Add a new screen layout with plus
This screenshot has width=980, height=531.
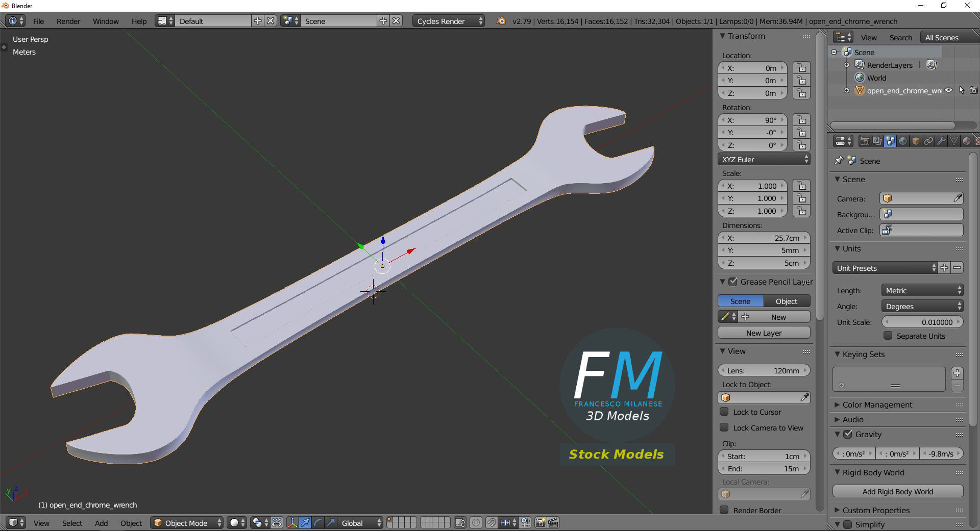click(258, 21)
